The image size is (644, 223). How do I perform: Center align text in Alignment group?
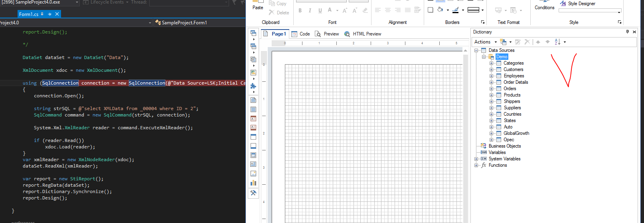[388, 10]
